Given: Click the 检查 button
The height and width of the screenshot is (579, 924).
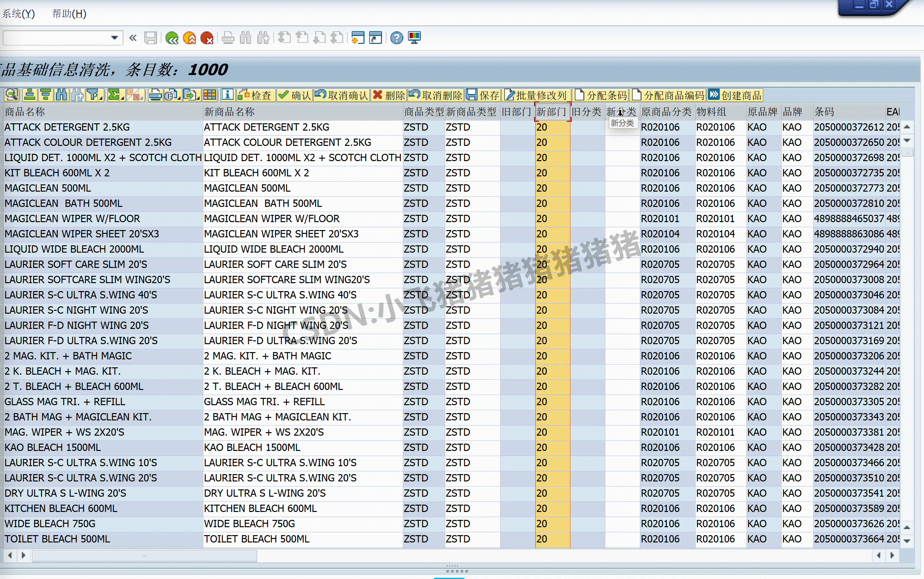Looking at the screenshot, I should (255, 95).
